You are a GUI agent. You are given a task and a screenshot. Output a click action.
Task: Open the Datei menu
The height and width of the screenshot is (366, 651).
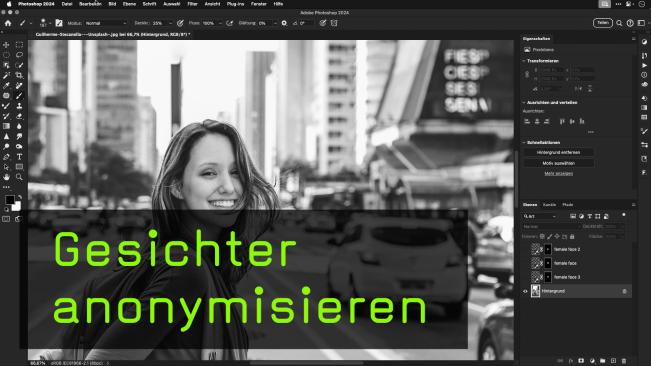click(x=67, y=4)
